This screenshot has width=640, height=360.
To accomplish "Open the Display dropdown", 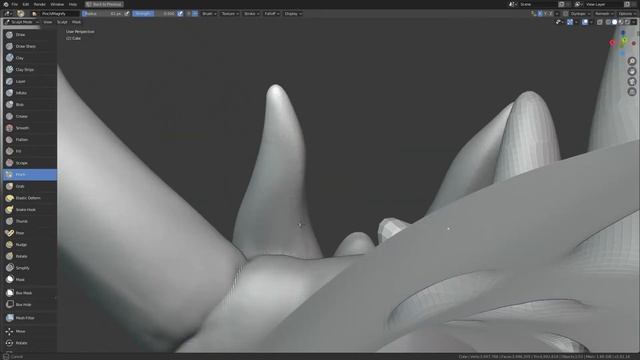I will coord(293,13).
